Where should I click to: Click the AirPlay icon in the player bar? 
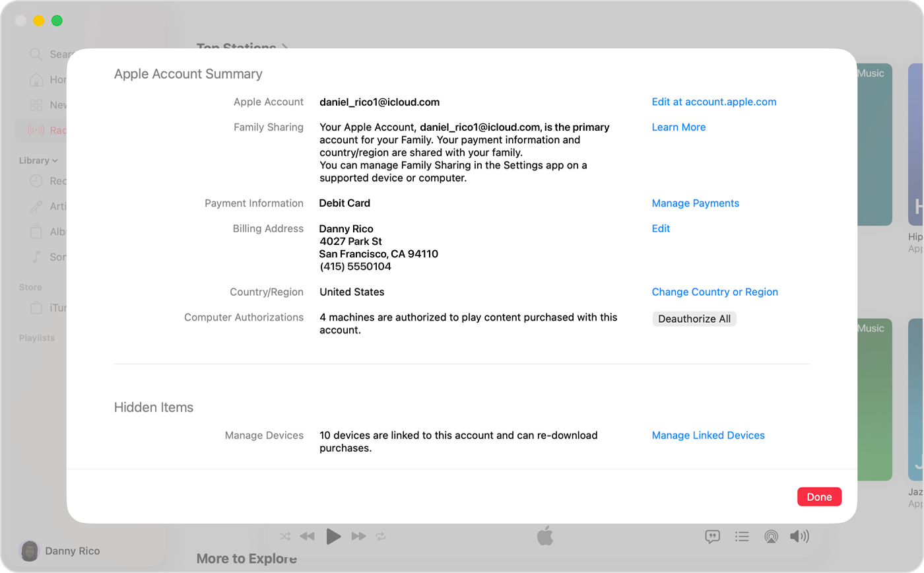(x=770, y=537)
